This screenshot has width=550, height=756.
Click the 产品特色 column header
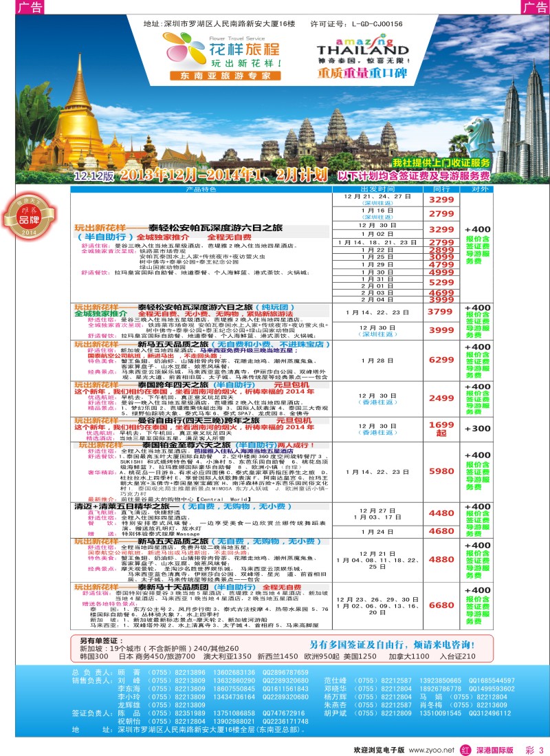click(x=201, y=189)
